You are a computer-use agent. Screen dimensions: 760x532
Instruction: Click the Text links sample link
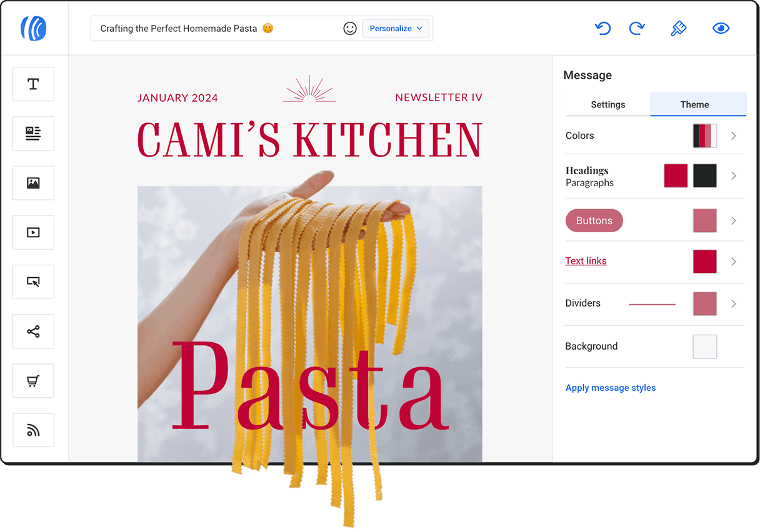click(x=586, y=261)
